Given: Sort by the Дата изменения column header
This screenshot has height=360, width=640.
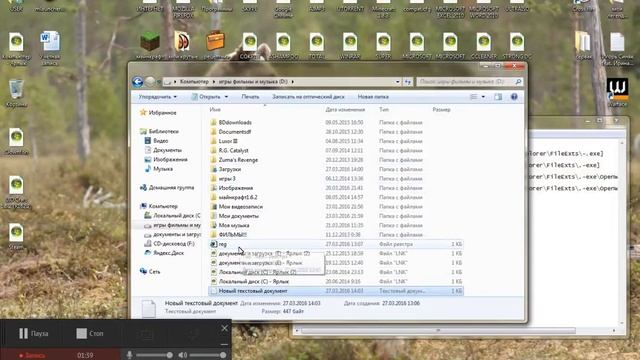Looking at the screenshot, I should pyautogui.click(x=345, y=109).
